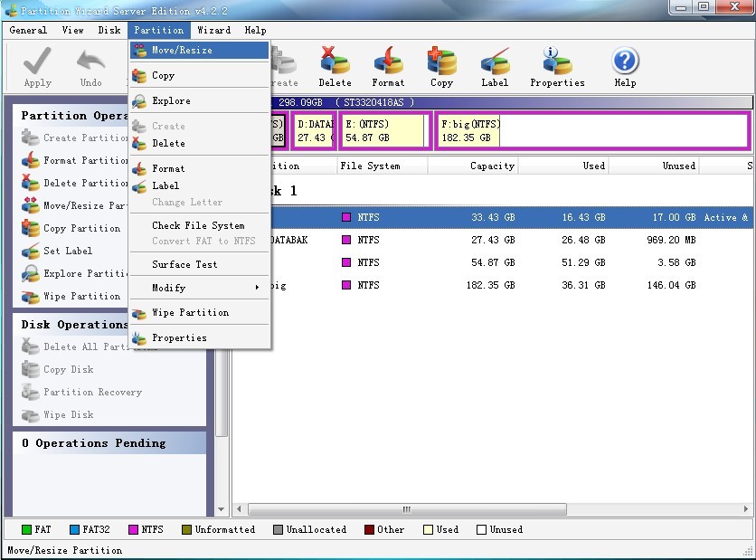Viewport: 756px width, 560px height.
Task: Click Delete Partition icon in sidebar
Action: point(31,183)
